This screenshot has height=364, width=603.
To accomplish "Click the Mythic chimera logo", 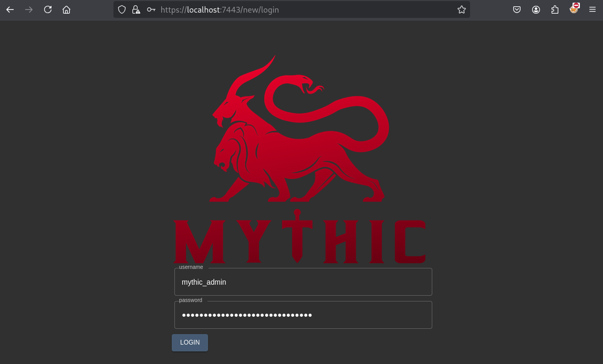I will tap(299, 160).
